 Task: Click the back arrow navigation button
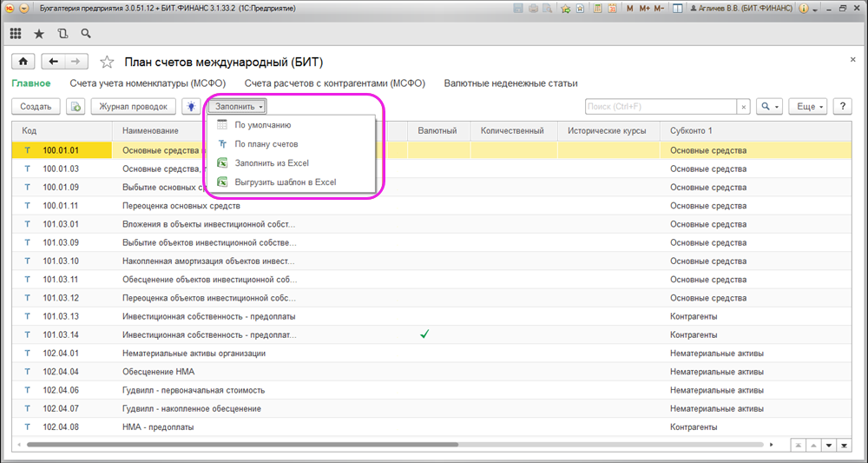pyautogui.click(x=54, y=61)
